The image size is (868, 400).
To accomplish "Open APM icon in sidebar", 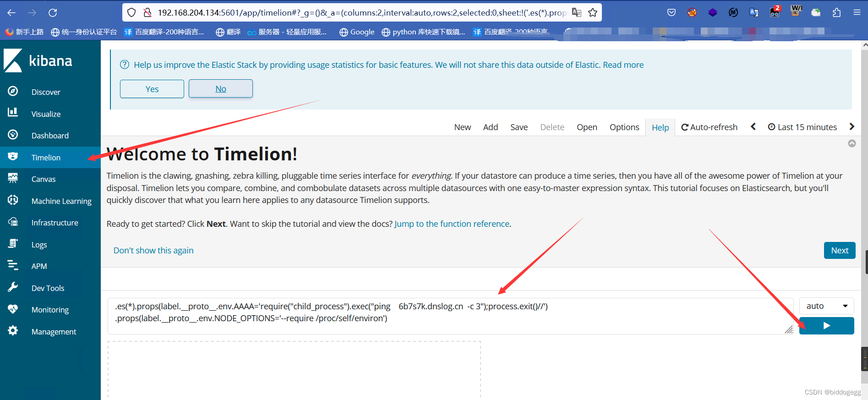I will point(13,265).
